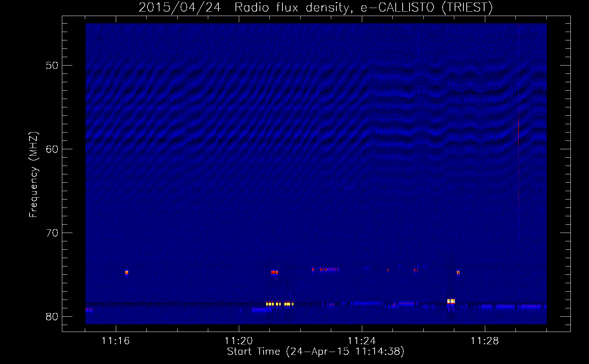
Task: Click the 50 MHz frequency tick label
Action: coord(52,66)
